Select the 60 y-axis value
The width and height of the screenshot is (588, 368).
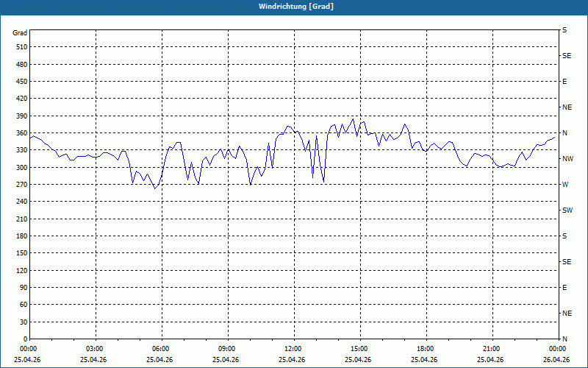pos(24,305)
